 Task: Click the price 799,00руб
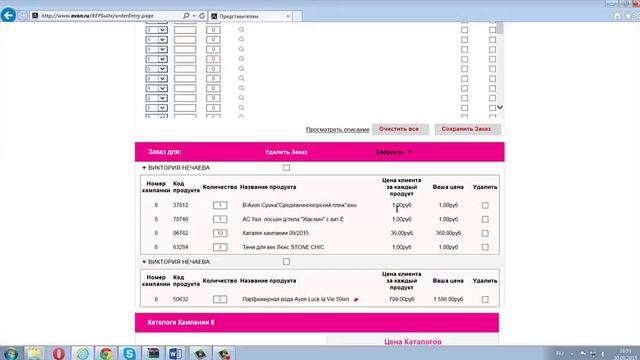(402, 299)
